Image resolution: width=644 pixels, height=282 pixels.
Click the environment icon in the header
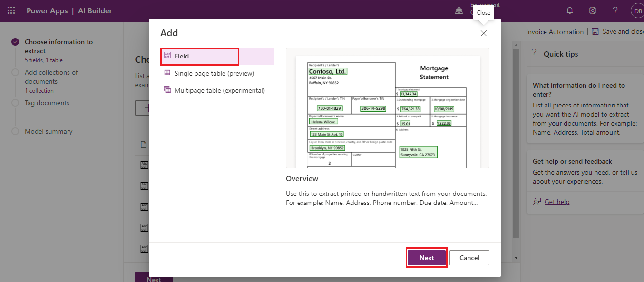(x=459, y=10)
